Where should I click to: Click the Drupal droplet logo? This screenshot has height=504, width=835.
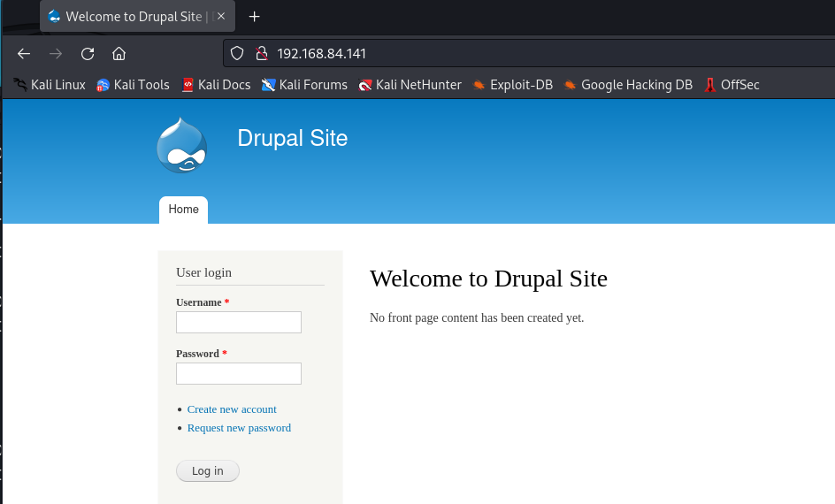(182, 145)
